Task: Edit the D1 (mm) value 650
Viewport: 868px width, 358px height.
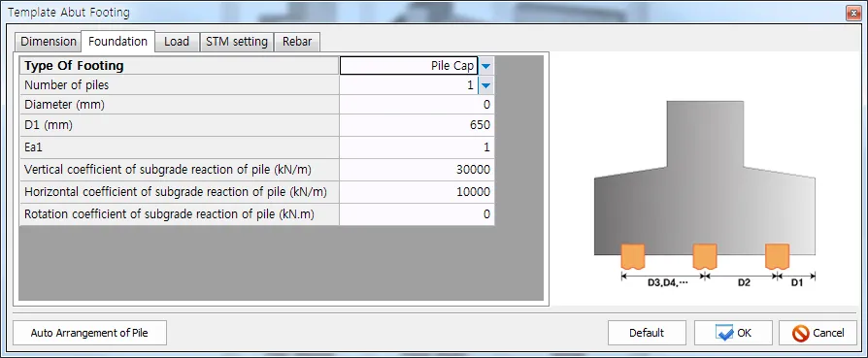Action: pos(417,125)
